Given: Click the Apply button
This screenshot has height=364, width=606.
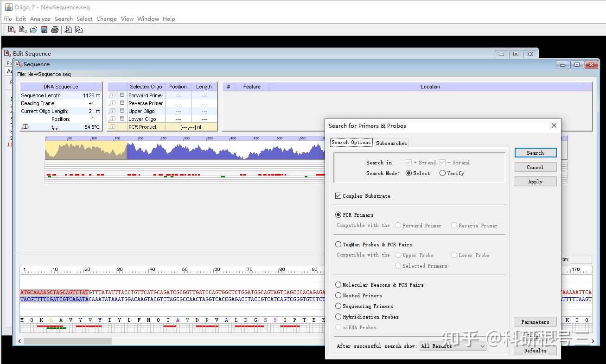Looking at the screenshot, I should click(x=536, y=182).
